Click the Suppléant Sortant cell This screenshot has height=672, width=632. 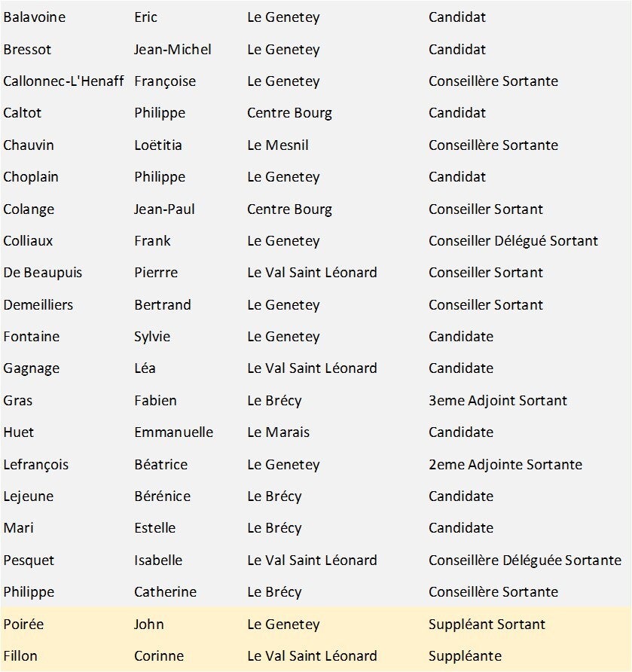[487, 625]
